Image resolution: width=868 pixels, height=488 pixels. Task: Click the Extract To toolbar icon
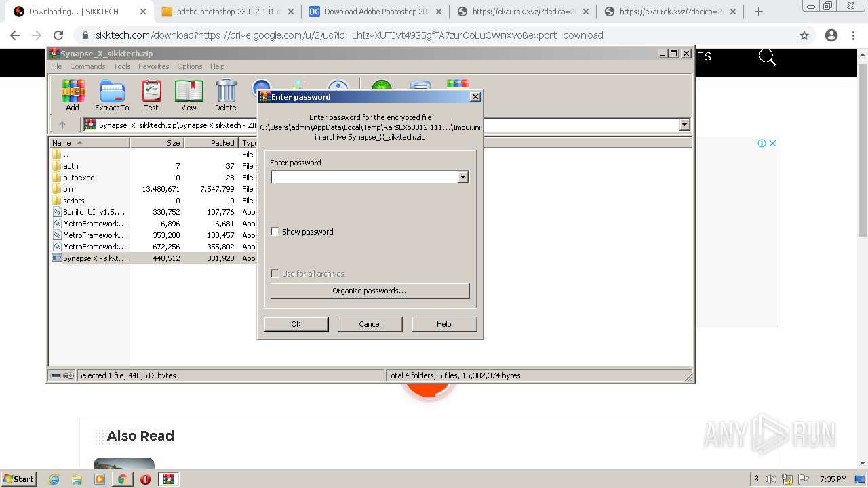(x=112, y=96)
